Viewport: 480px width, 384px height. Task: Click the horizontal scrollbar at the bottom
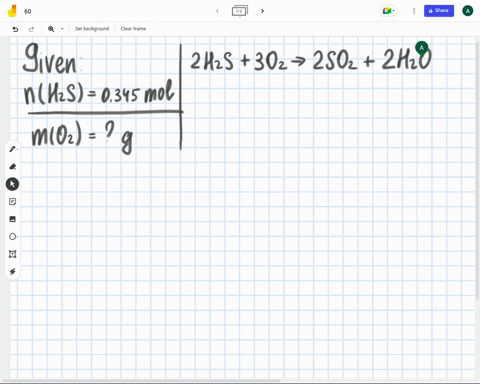point(142,380)
